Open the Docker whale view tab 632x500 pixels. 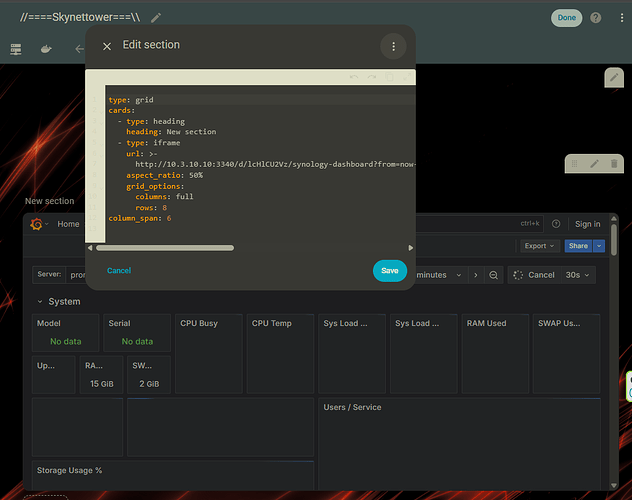(x=46, y=48)
